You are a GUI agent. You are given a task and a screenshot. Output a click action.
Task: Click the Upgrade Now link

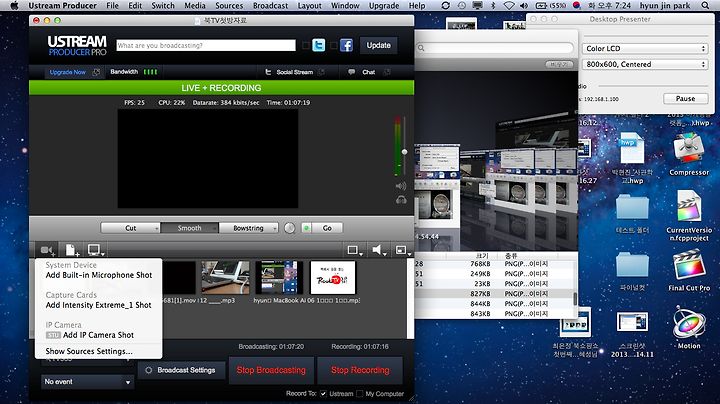(68, 72)
